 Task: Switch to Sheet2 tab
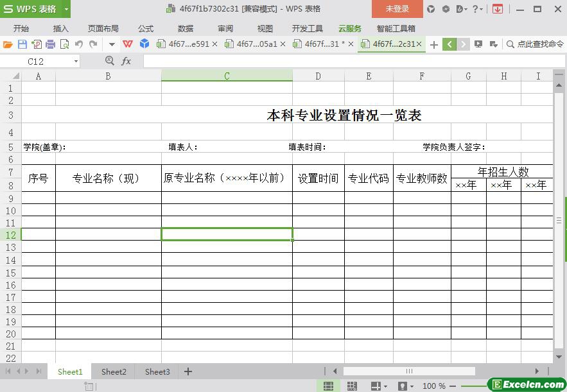coord(114,371)
